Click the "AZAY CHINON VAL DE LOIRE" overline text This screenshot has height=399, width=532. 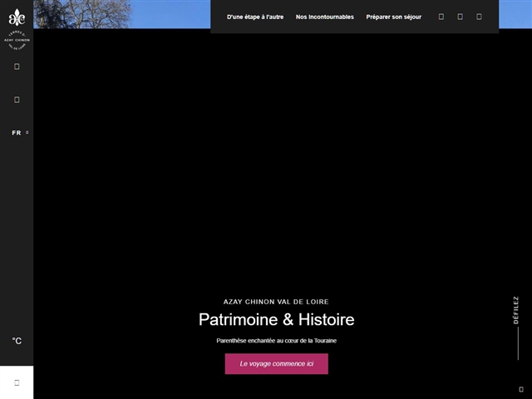coord(276,302)
